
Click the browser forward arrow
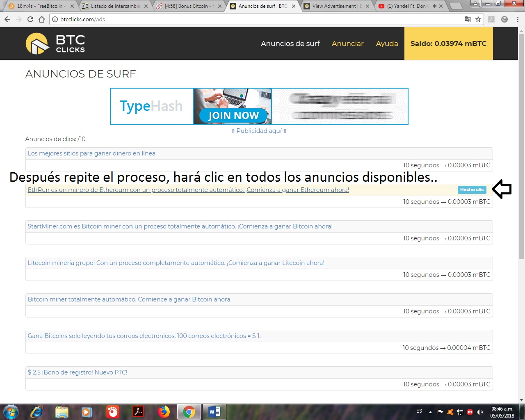click(x=19, y=19)
